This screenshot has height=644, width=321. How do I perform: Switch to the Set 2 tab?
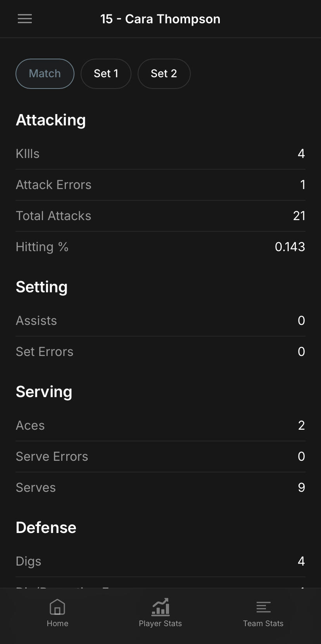[164, 74]
